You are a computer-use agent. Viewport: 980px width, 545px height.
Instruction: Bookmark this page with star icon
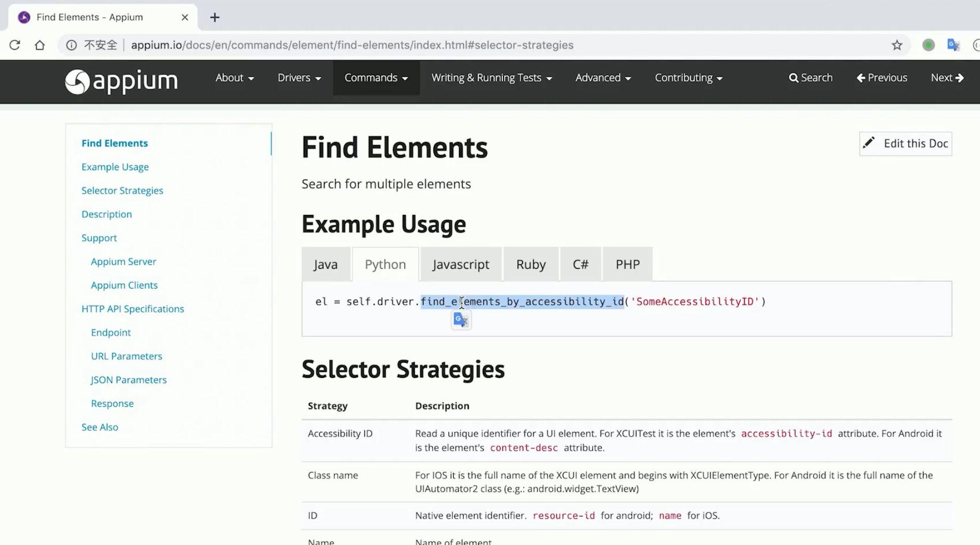(897, 45)
